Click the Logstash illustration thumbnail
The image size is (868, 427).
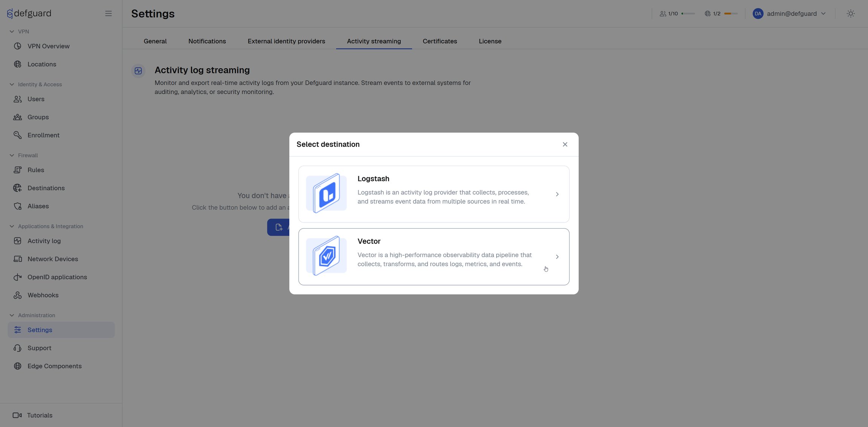[x=326, y=193]
